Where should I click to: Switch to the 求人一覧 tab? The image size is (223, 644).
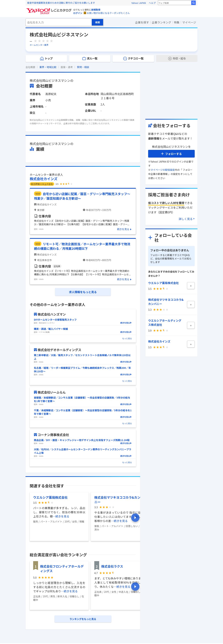pyautogui.click(x=90, y=58)
